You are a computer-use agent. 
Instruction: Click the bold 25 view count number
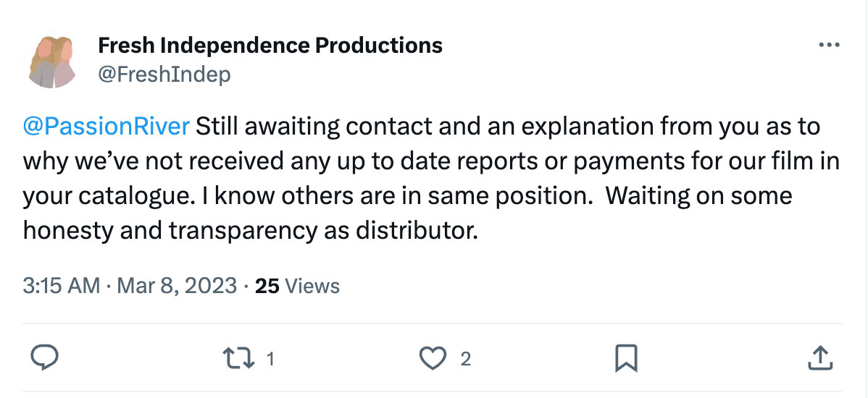[267, 286]
